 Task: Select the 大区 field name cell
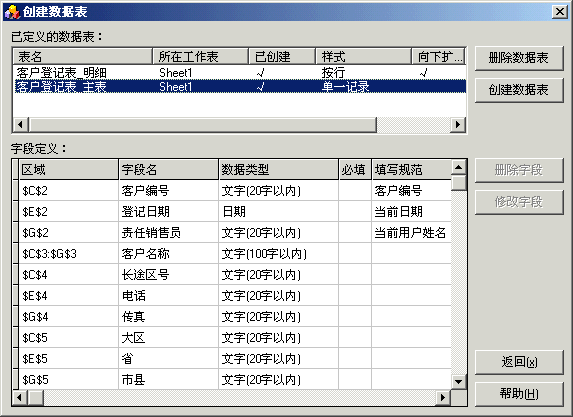pos(169,338)
